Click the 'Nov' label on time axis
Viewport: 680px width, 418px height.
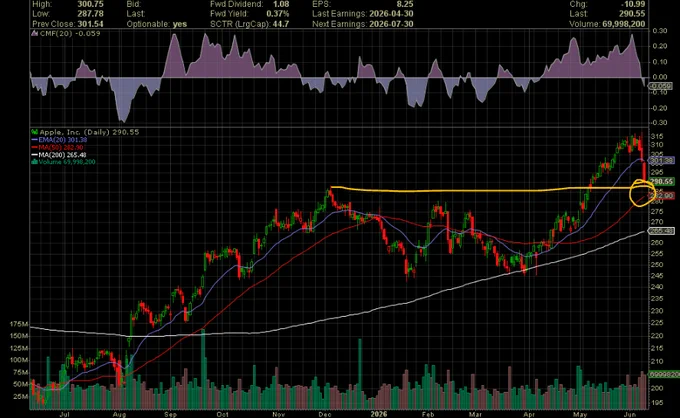278,415
